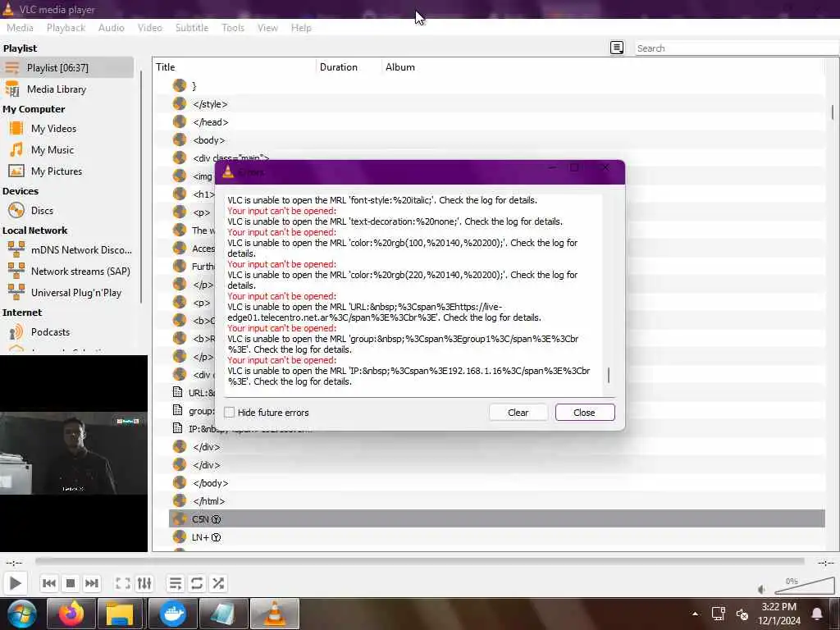Select My Pictures in sidebar
Screen dimensions: 840x630
67,171
